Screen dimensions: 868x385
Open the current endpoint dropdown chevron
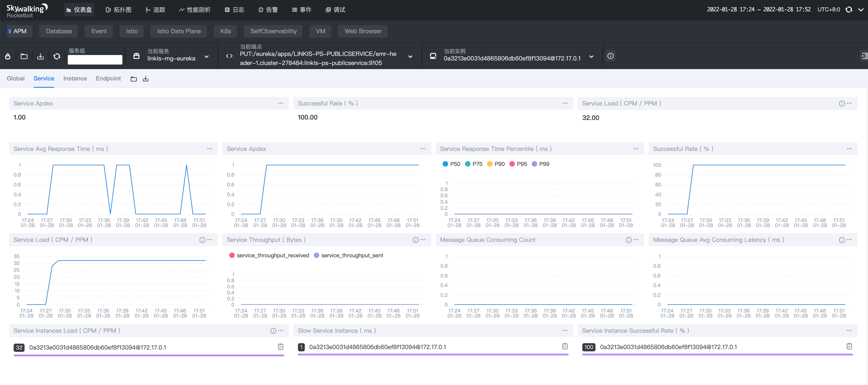click(410, 57)
